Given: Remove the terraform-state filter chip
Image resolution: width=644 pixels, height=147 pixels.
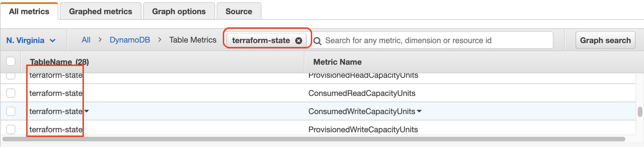Looking at the screenshot, I should [298, 41].
